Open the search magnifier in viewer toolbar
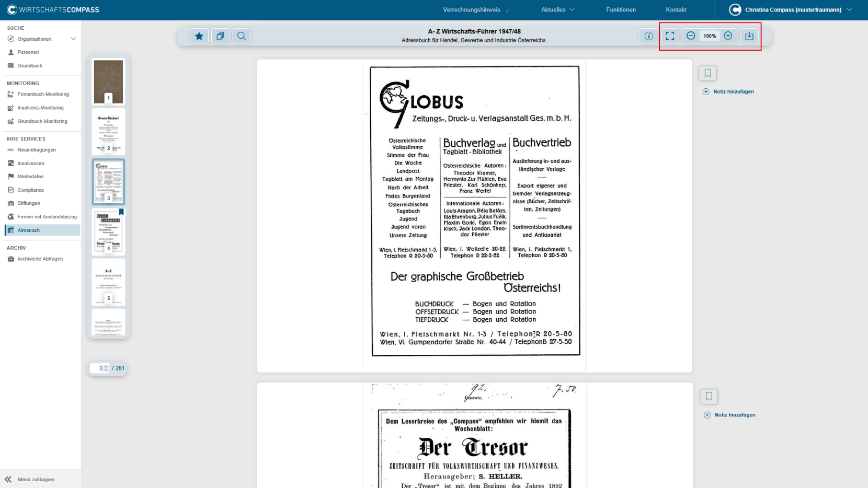Viewport: 868px width, 488px height. [x=242, y=36]
